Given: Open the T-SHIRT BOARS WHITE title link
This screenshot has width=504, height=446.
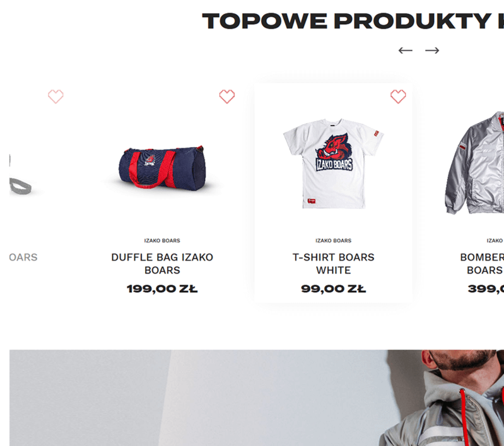Looking at the screenshot, I should point(333,264).
